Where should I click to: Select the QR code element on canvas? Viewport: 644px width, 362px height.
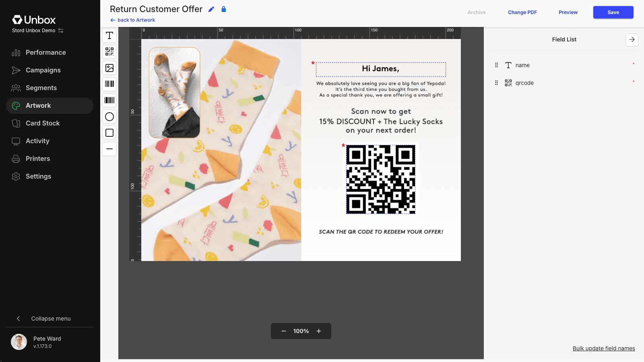tap(381, 179)
